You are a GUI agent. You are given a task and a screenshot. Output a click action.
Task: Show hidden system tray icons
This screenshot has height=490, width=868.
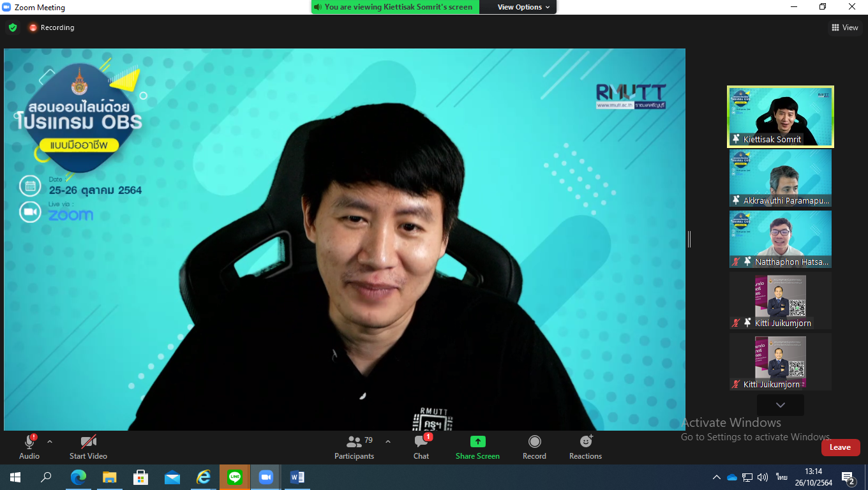click(x=717, y=477)
